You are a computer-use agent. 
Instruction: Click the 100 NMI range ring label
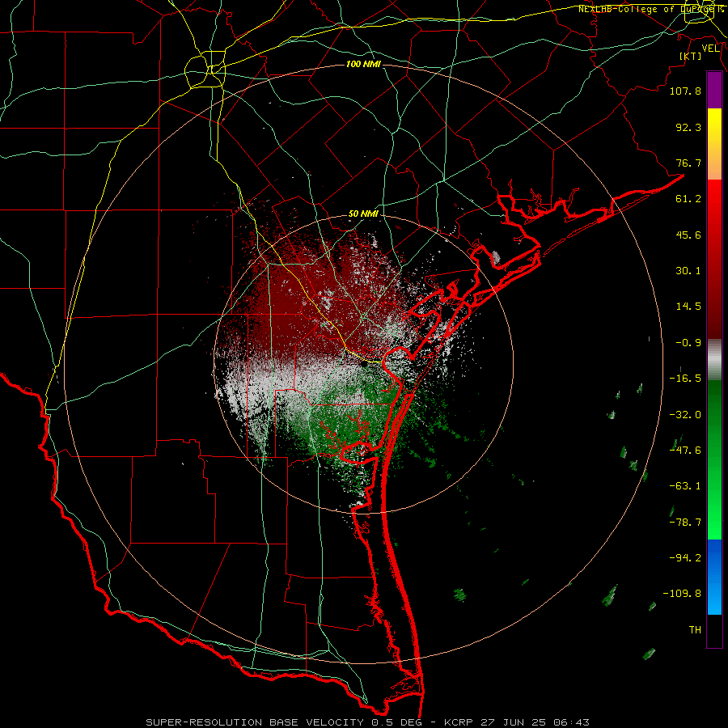pos(363,64)
